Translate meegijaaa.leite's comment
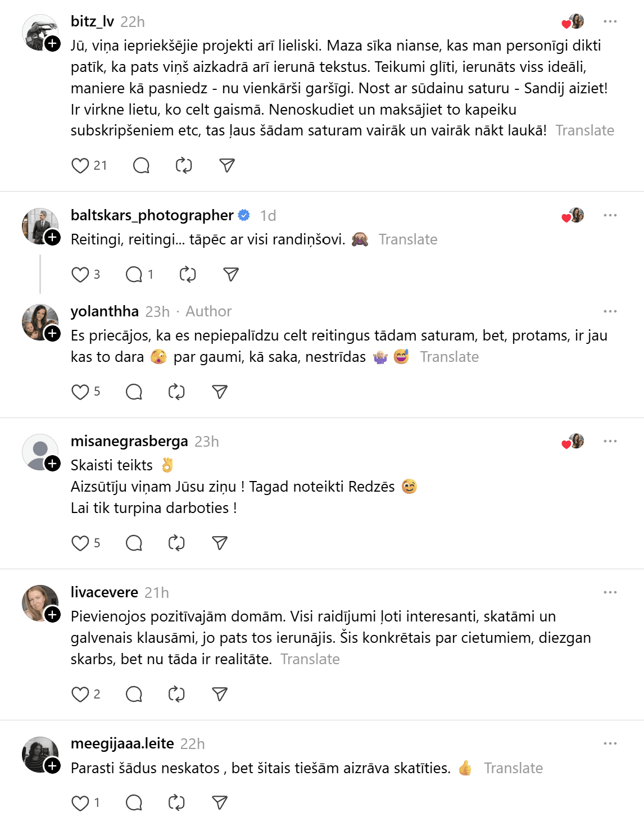The height and width of the screenshot is (826, 644). [513, 769]
